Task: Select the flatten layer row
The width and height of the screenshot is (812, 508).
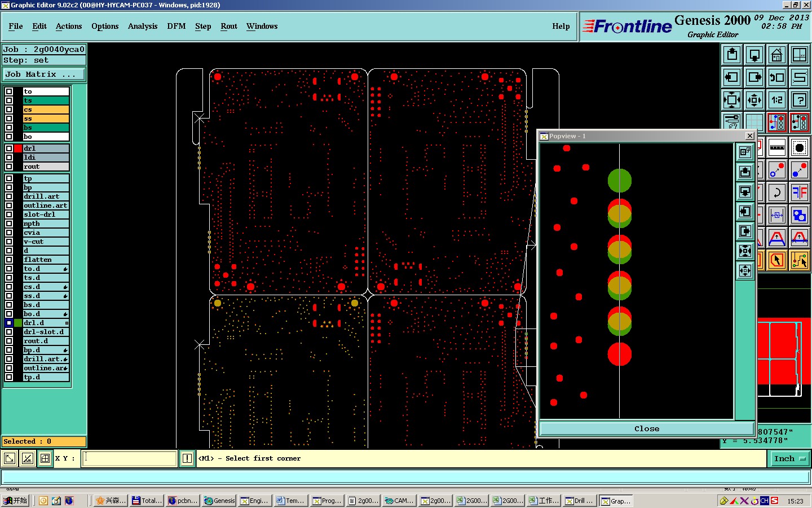Action: [x=46, y=260]
